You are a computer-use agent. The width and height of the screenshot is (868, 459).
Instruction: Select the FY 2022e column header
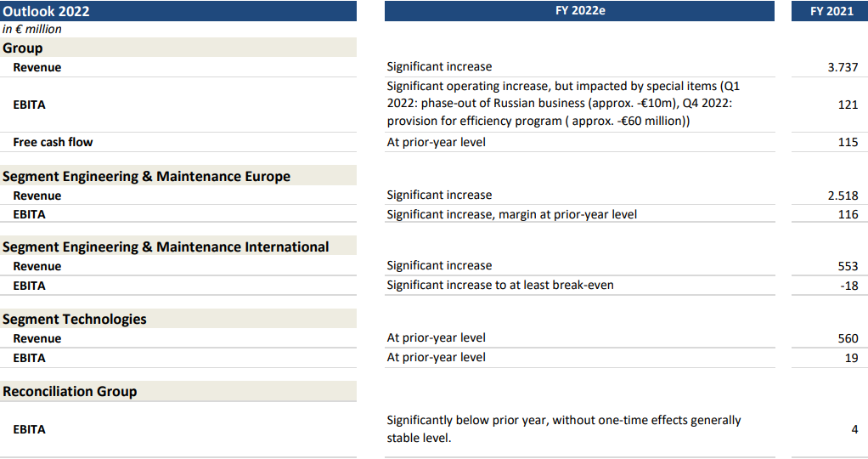pos(579,11)
